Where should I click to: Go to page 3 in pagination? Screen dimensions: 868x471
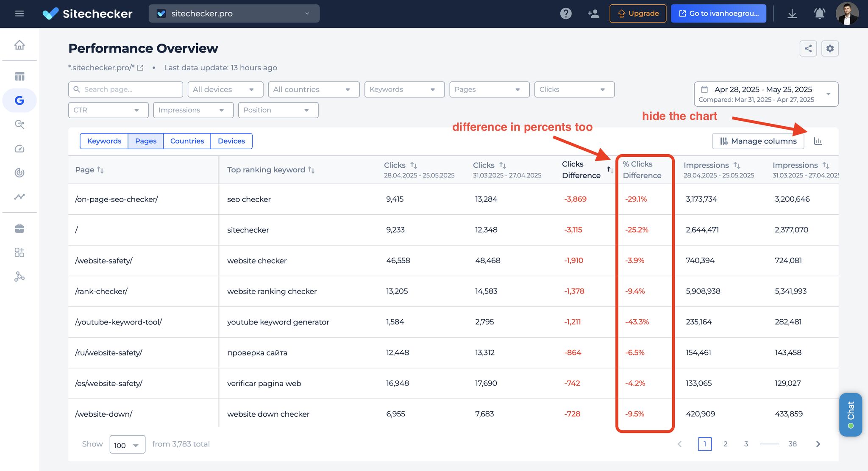pos(746,444)
